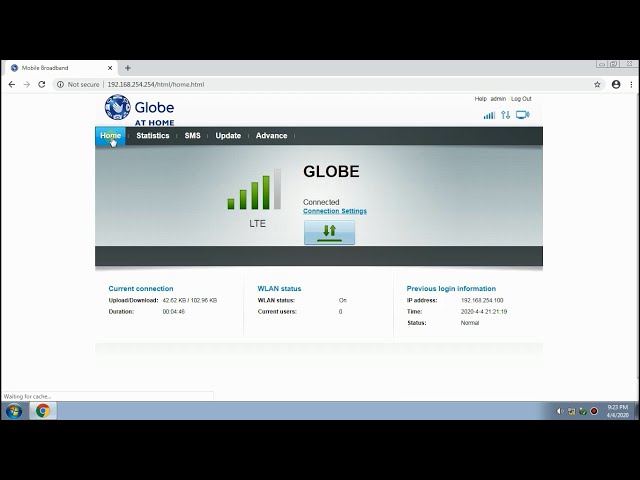
Task: Toggle the data connection arrows button
Action: tap(329, 233)
